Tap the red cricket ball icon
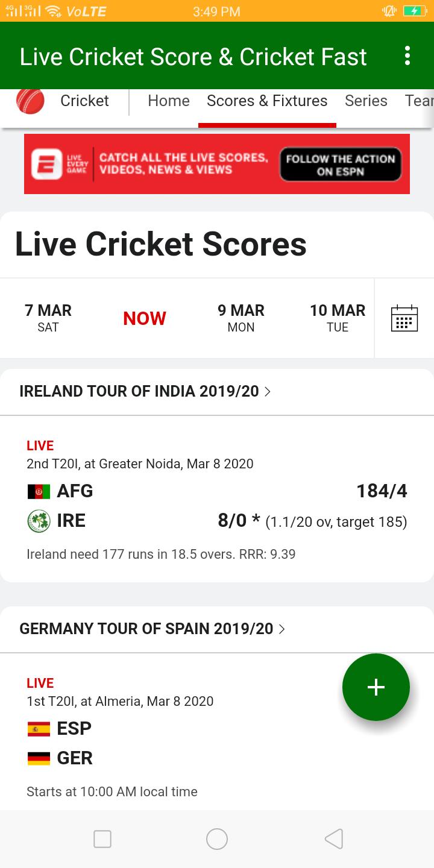This screenshot has width=434, height=868. coord(30,100)
